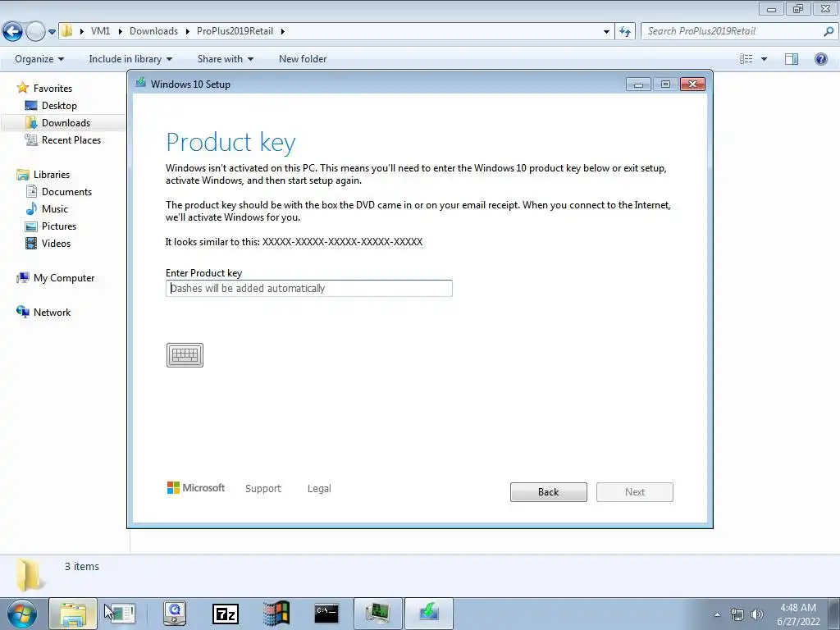Open Explorer help icon
840x630 pixels.
(820, 59)
